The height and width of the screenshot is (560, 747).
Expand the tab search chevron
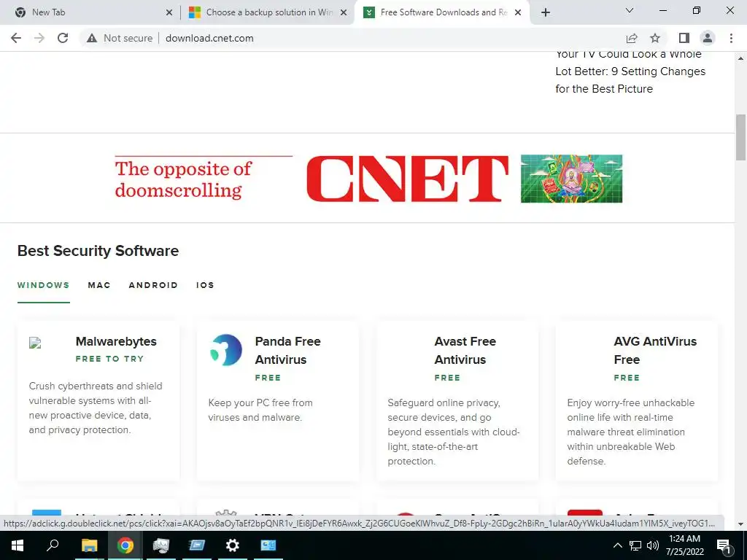[630, 10]
